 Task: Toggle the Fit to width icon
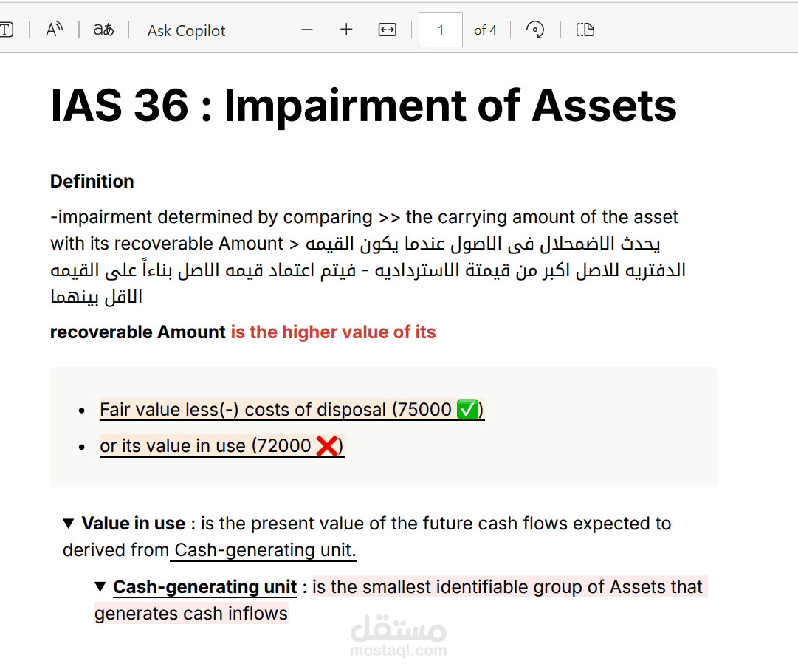[x=388, y=30]
